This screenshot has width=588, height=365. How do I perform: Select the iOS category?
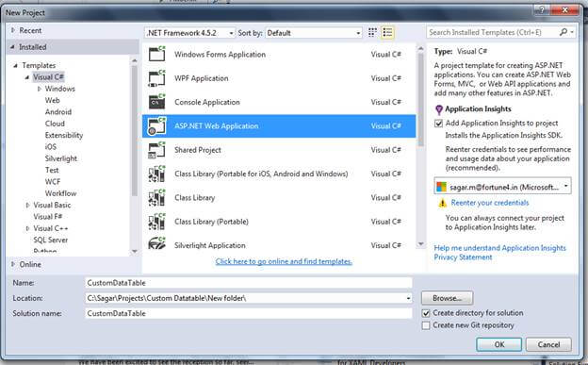pyautogui.click(x=51, y=147)
